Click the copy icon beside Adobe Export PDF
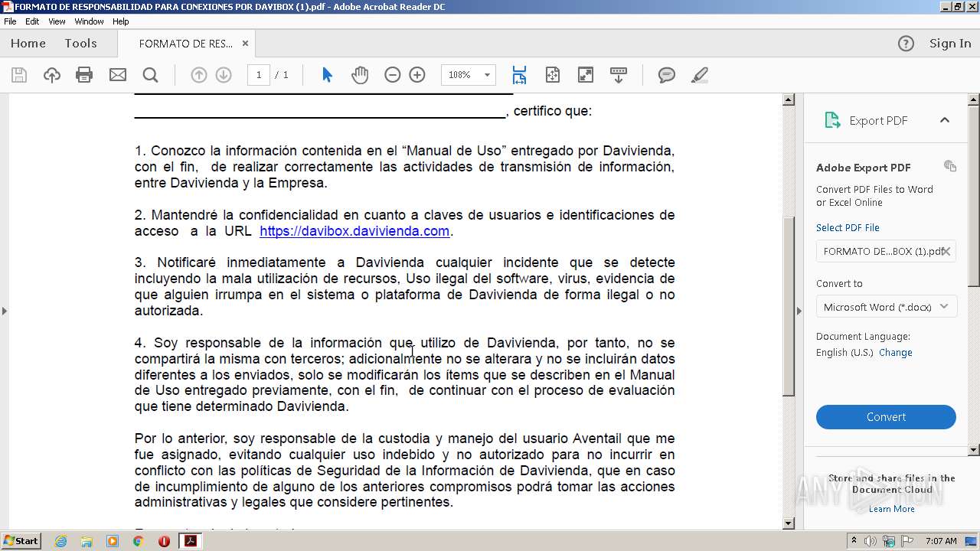Viewport: 980px width, 551px height. pos(950,166)
